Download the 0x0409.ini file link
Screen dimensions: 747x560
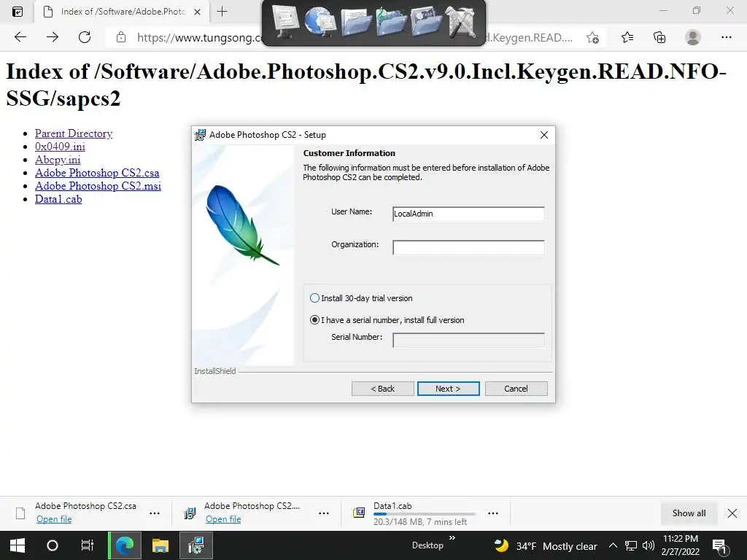click(60, 147)
